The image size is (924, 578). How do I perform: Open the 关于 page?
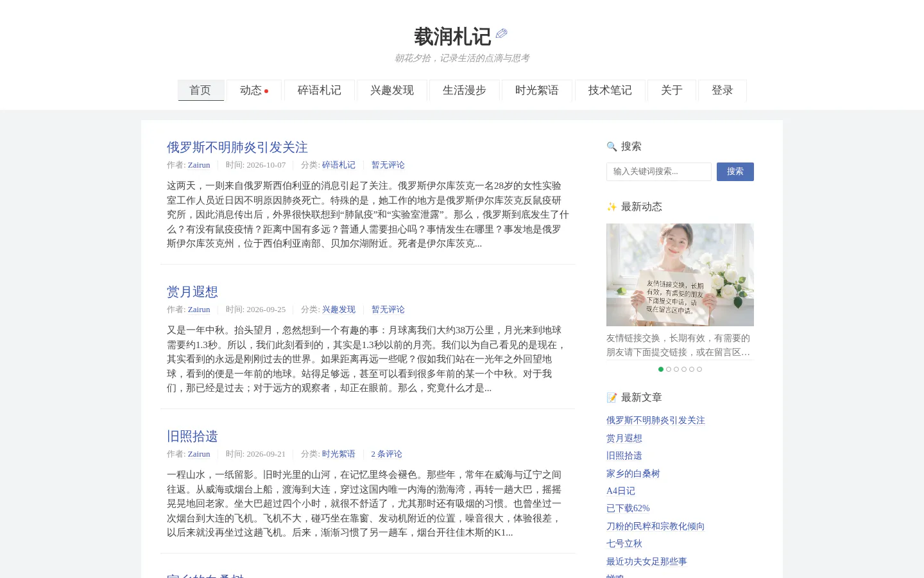(x=672, y=91)
